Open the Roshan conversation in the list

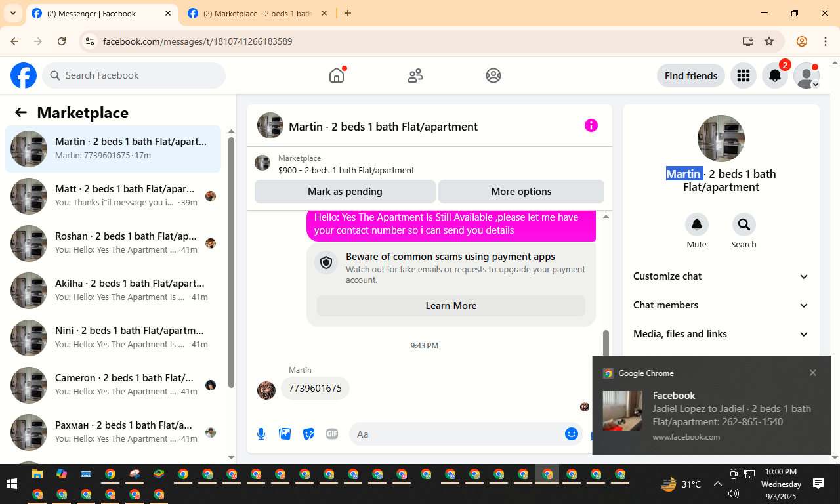click(x=114, y=243)
